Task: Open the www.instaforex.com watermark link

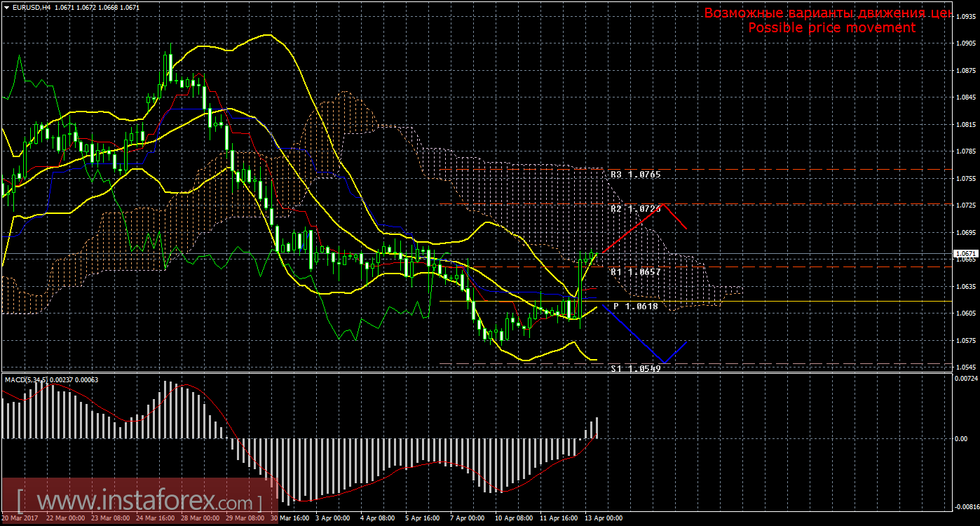Action: 139,502
